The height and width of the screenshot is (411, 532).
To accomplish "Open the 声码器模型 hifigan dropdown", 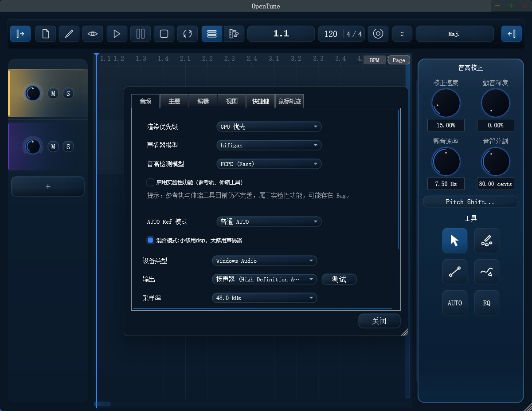I will tap(269, 145).
